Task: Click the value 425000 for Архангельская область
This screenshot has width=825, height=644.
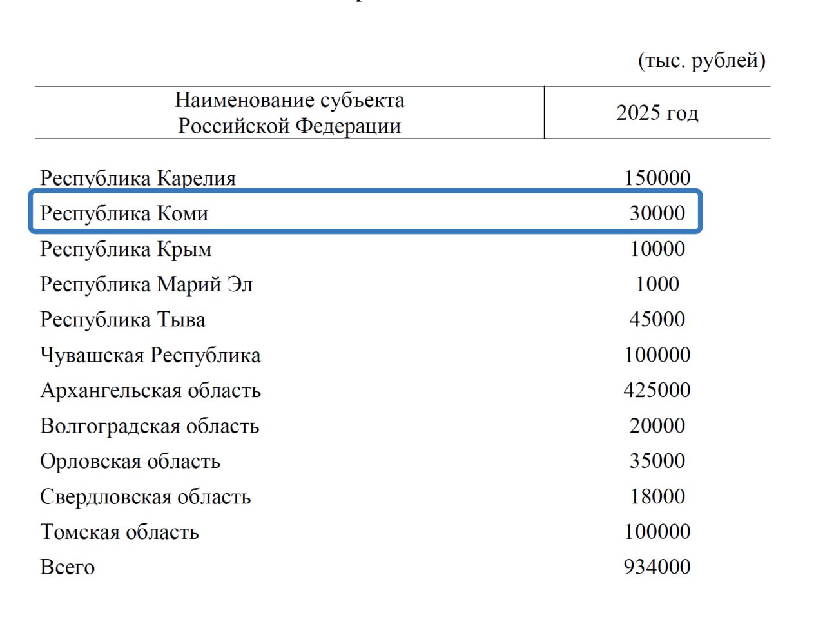Action: pos(657,390)
